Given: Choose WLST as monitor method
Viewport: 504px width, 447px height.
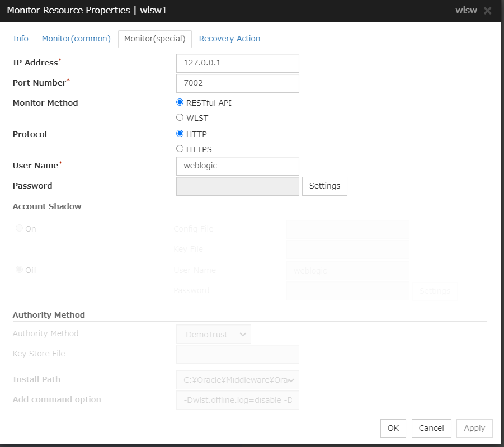Looking at the screenshot, I should click(180, 117).
